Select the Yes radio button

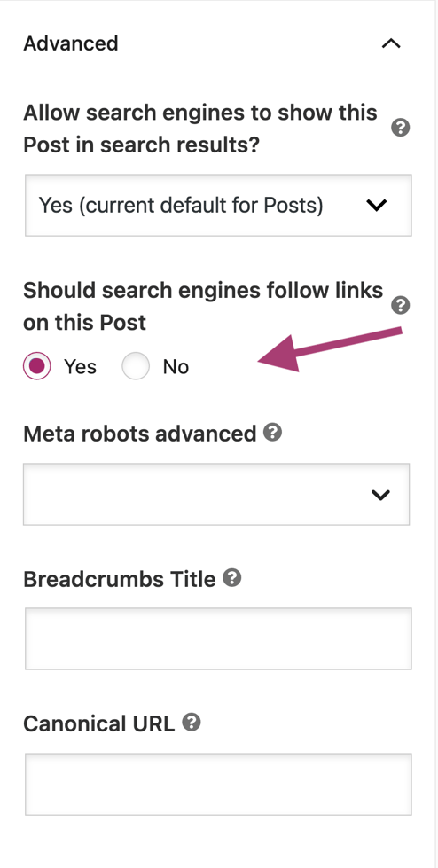(37, 366)
